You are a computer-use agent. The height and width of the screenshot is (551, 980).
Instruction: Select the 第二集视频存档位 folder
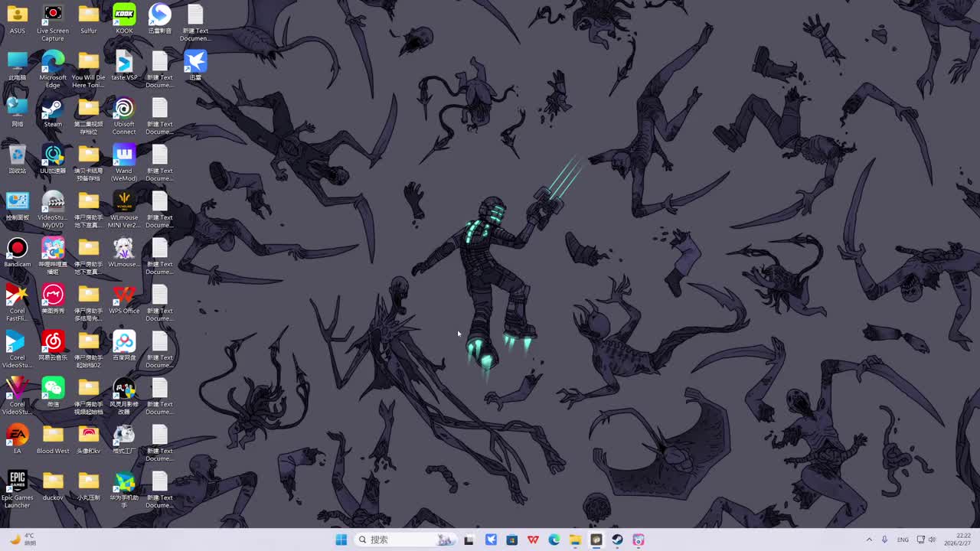(89, 116)
